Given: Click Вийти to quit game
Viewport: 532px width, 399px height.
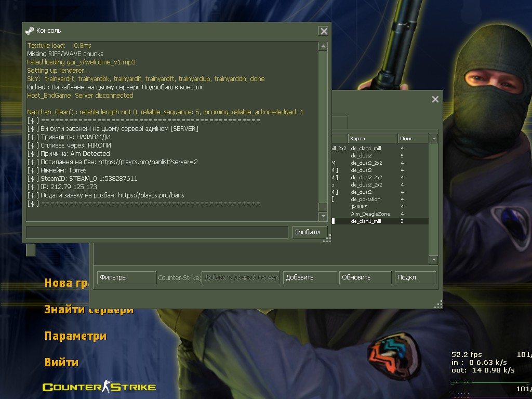Looking at the screenshot, I should coord(61,362).
